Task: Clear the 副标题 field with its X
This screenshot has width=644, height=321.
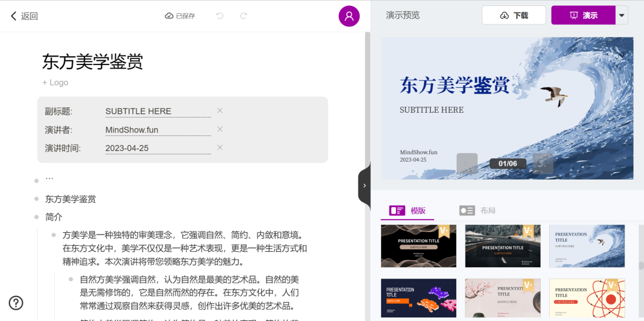Action: click(x=219, y=110)
